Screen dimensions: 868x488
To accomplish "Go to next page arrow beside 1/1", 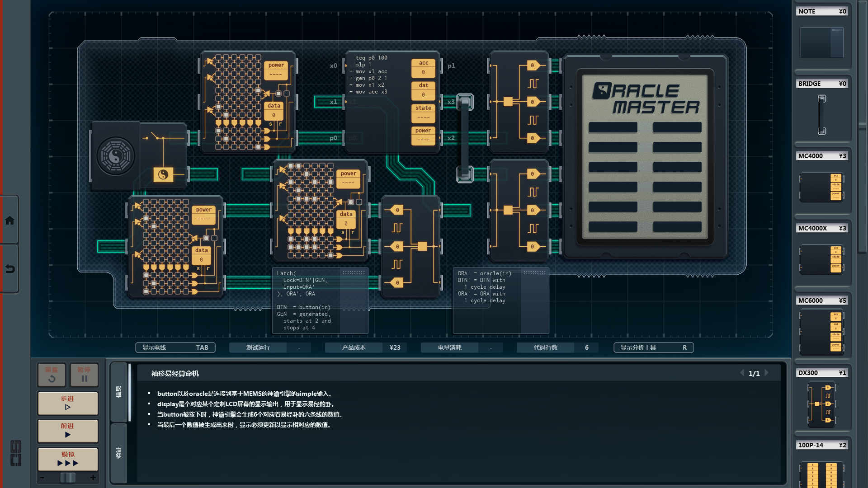I will [767, 373].
